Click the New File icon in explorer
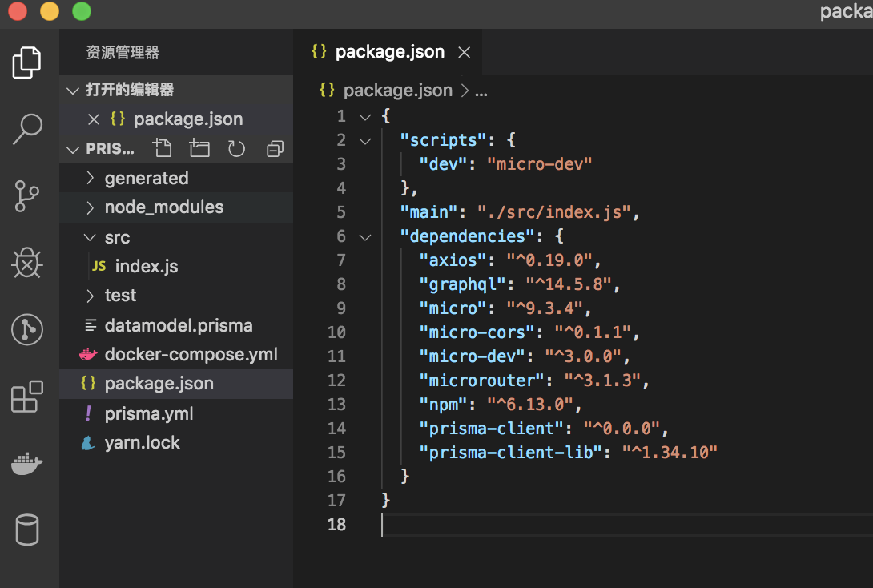This screenshot has width=873, height=588. coord(163,148)
